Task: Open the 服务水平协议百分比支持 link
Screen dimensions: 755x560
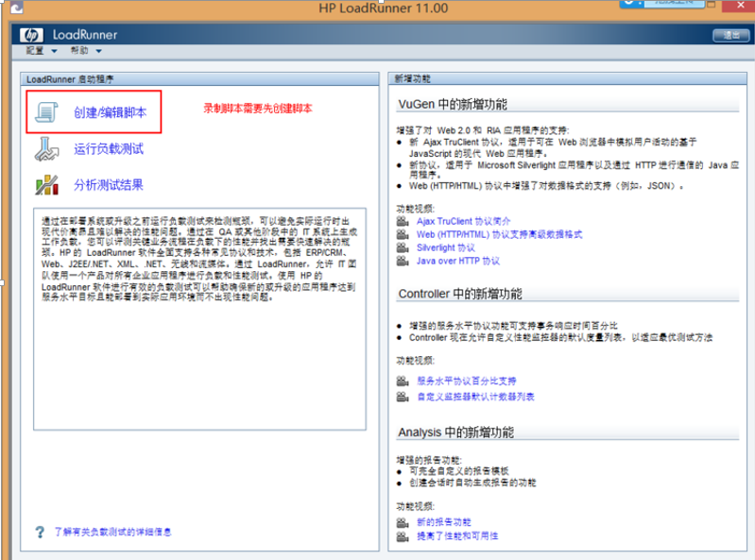Action: [467, 381]
